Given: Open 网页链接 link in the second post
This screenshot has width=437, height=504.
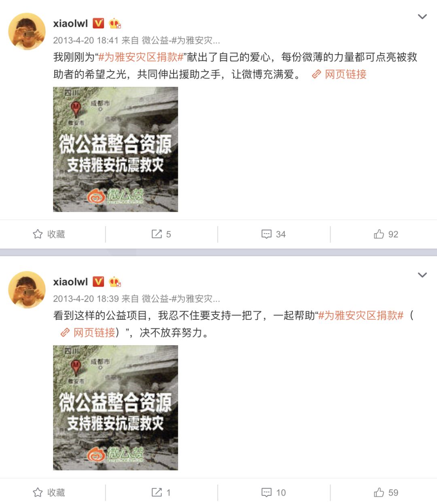Looking at the screenshot, I should 88,333.
